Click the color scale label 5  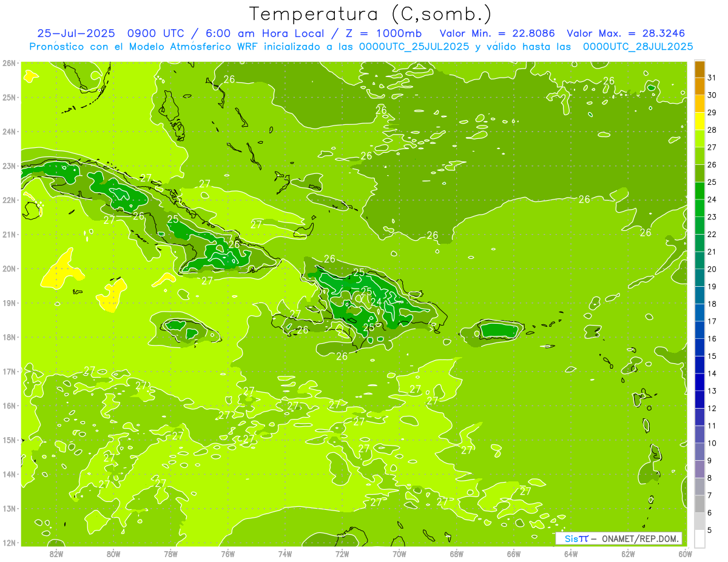[710, 530]
